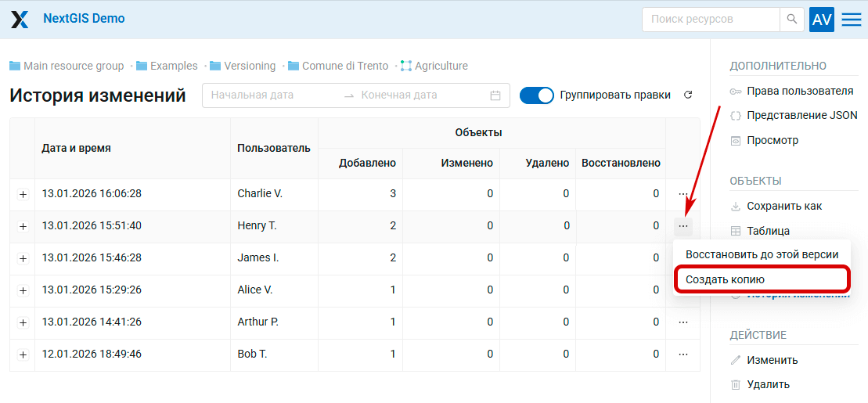Toggle the Группировать правки switch
This screenshot has width=868, height=403.
tap(536, 95)
